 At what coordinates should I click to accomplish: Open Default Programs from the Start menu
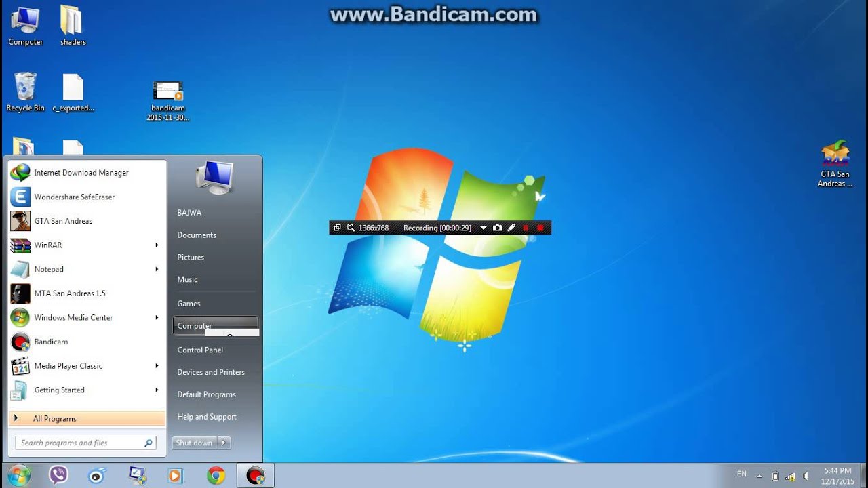[x=206, y=395]
